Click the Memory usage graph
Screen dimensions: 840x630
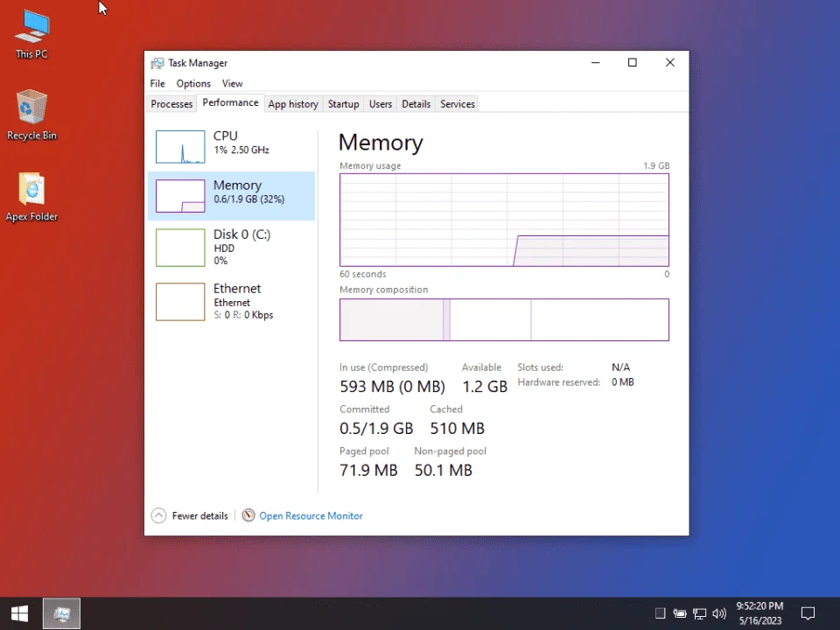click(x=504, y=220)
